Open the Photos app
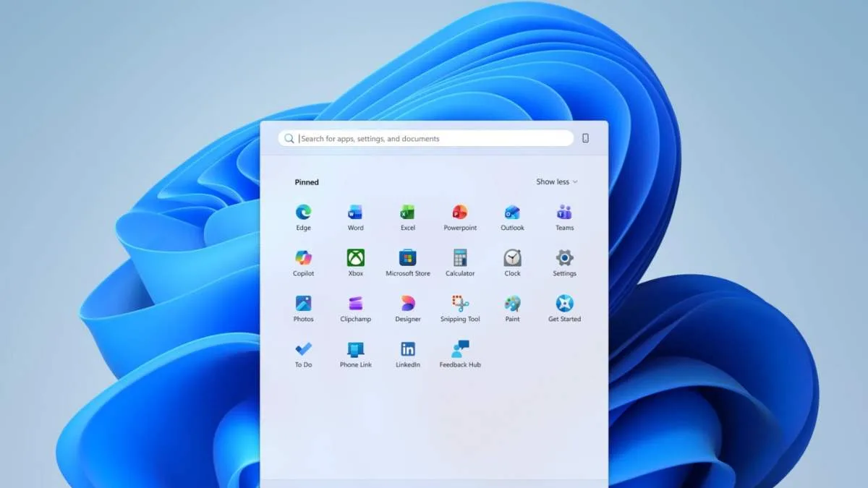 tap(303, 309)
